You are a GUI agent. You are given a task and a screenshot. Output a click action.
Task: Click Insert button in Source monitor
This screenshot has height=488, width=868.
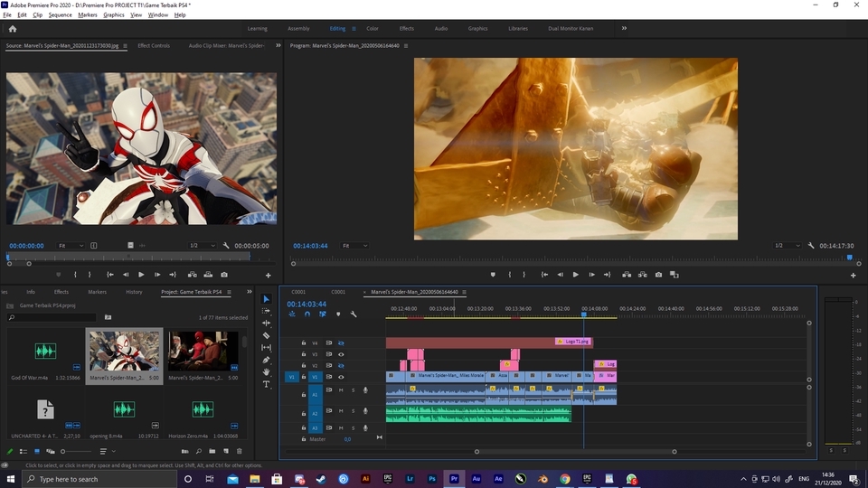tap(192, 275)
